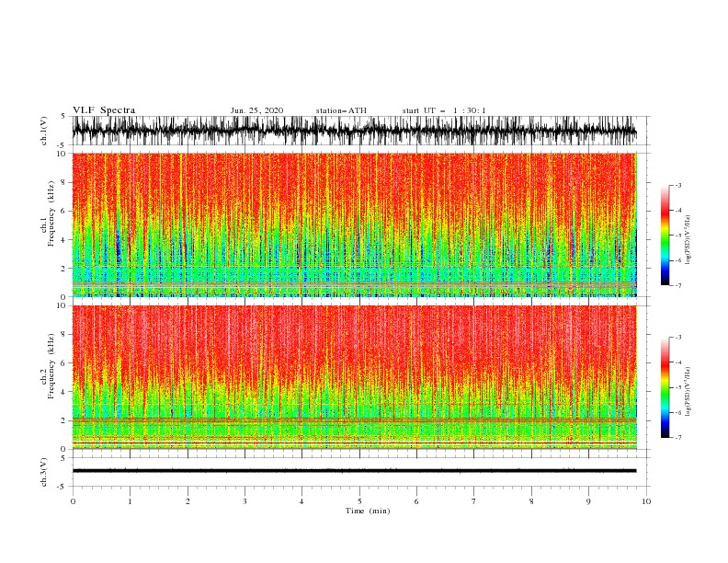
Task: Click the "-3" tick on ch.2 color bar
Action: coord(677,338)
